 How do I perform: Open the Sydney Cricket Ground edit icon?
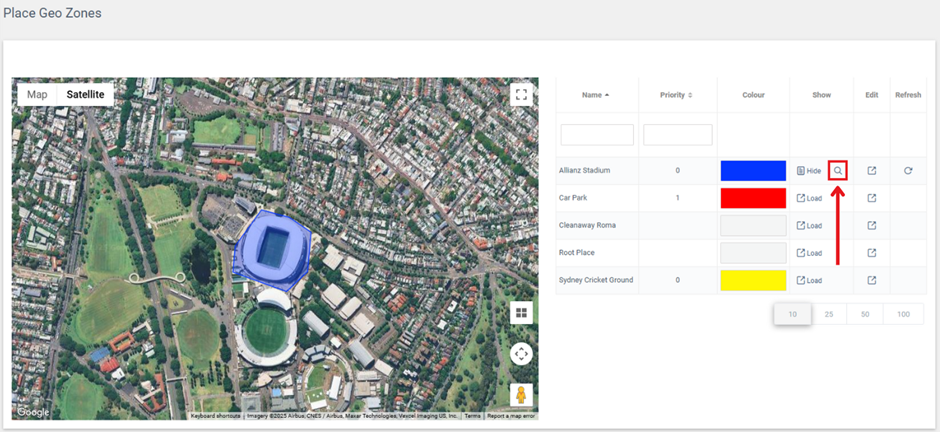(x=872, y=280)
